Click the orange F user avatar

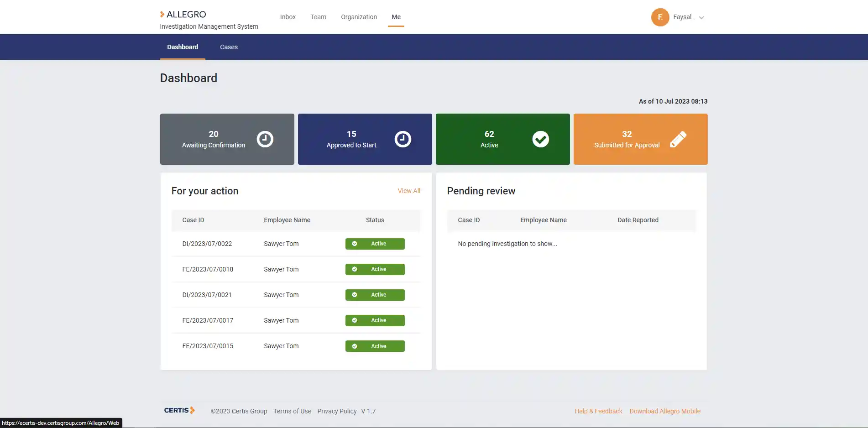click(660, 17)
